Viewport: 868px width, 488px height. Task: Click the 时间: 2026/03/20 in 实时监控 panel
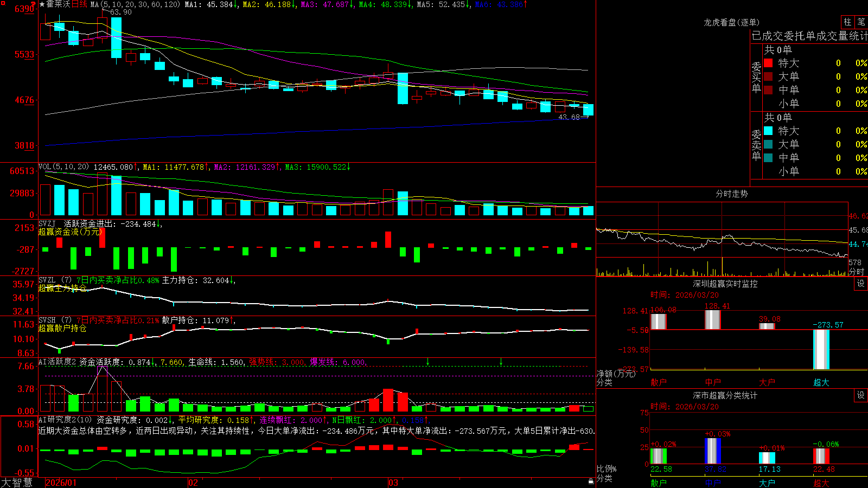(x=684, y=295)
